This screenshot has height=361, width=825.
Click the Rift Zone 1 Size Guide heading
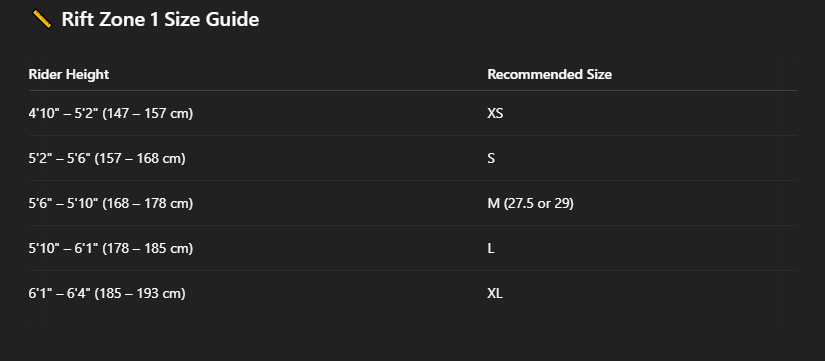[160, 19]
